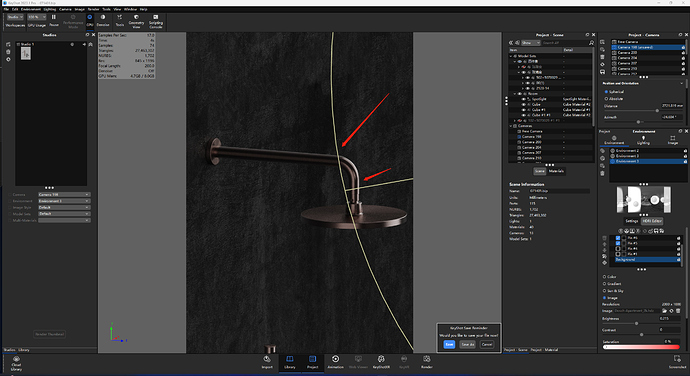
Task: Hide the Spotlight item via its eye icon
Action: [524, 99]
